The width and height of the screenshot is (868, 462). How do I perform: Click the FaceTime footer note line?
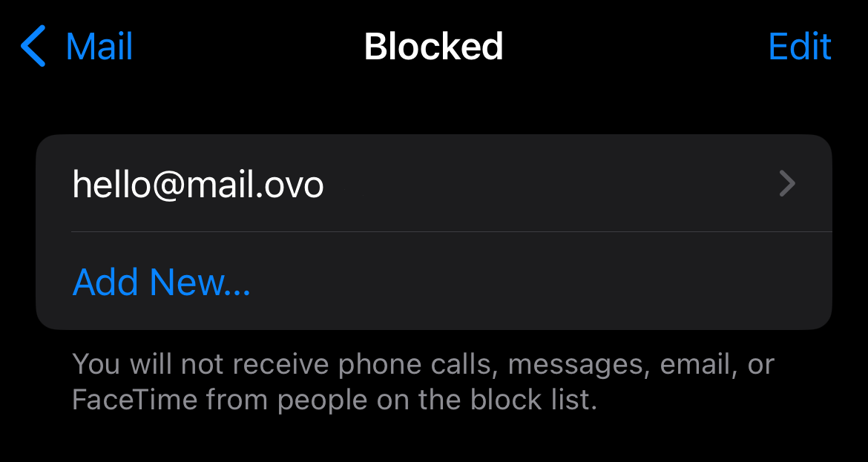(x=335, y=400)
